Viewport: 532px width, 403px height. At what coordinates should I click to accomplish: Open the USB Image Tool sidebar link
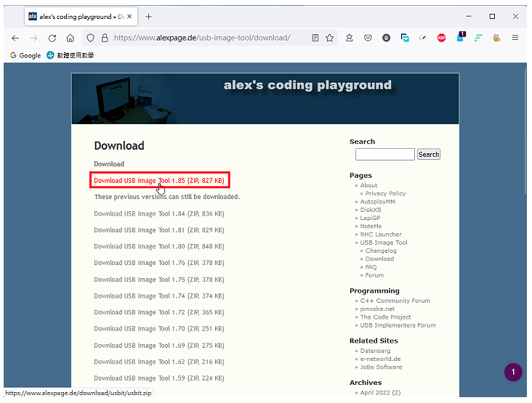coord(384,243)
